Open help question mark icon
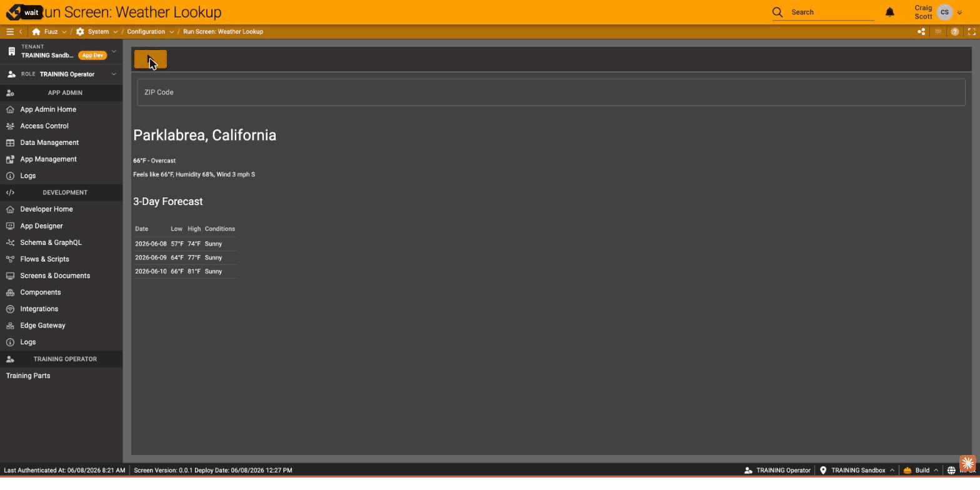Image resolution: width=980 pixels, height=490 pixels. click(954, 32)
